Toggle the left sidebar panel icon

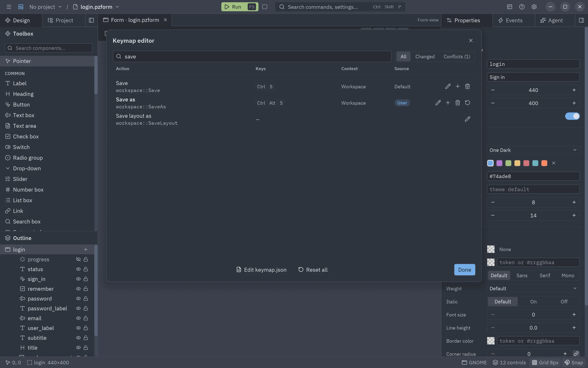tap(91, 20)
